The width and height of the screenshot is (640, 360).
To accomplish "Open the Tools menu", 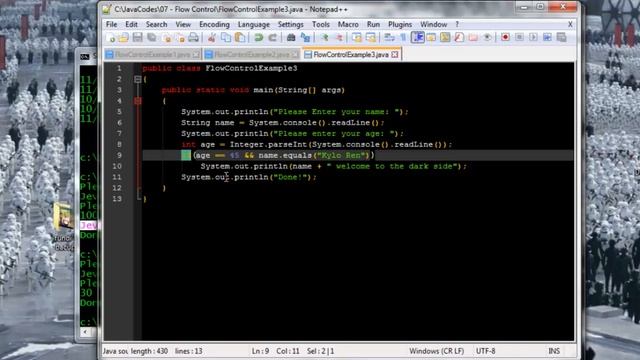I will coord(321,24).
